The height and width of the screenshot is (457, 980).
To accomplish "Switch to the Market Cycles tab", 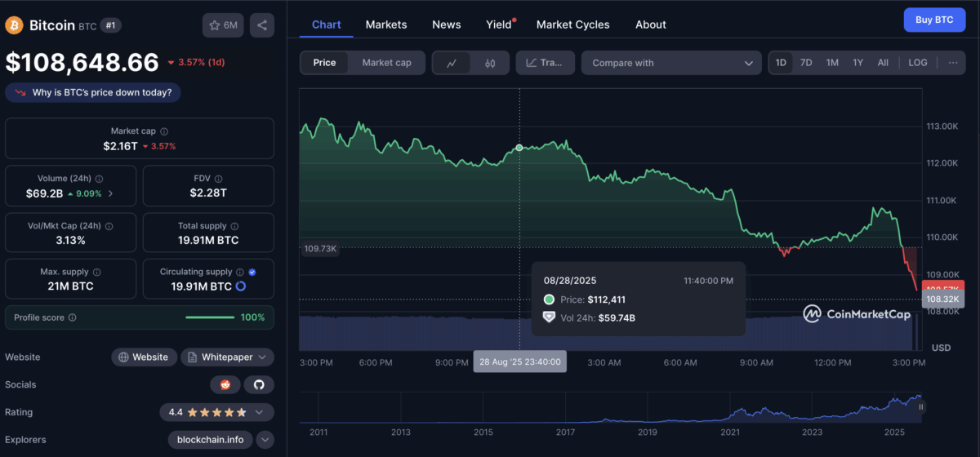I will point(573,24).
